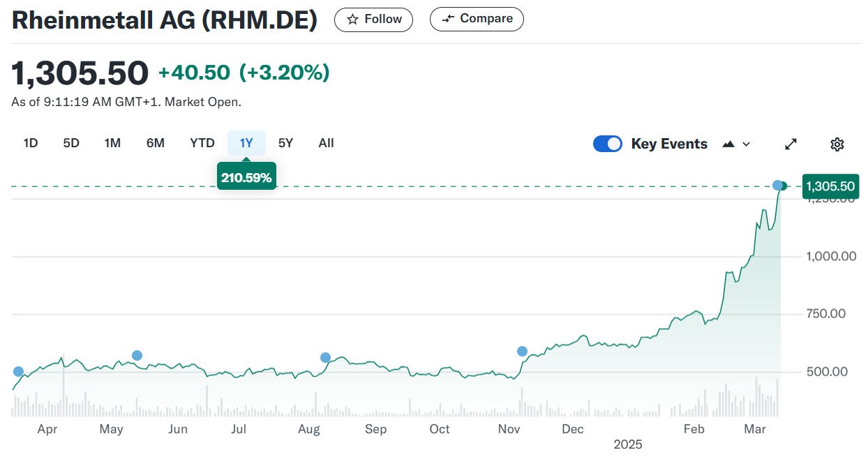868x457 pixels.
Task: Click the (+3.20%) percent change
Action: tap(285, 73)
